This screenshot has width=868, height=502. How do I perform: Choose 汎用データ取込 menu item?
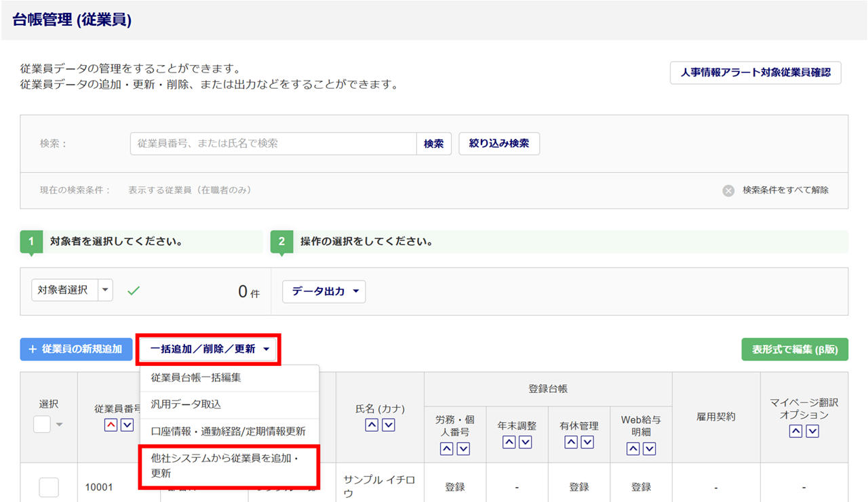[x=186, y=404]
